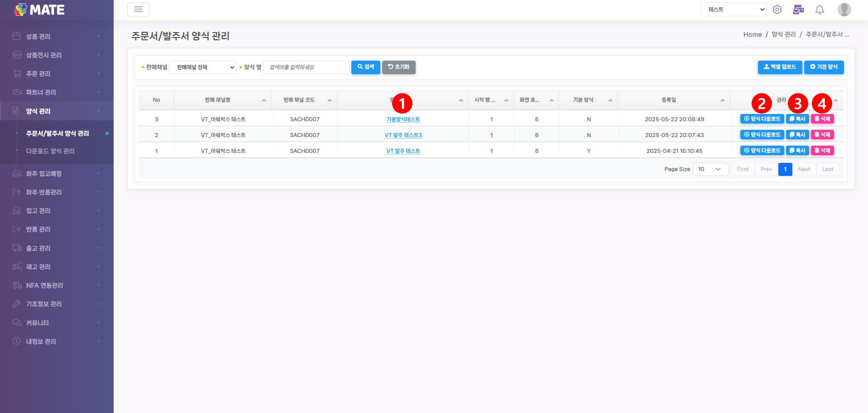
Task: Open the user profile avatar
Action: pos(844,9)
